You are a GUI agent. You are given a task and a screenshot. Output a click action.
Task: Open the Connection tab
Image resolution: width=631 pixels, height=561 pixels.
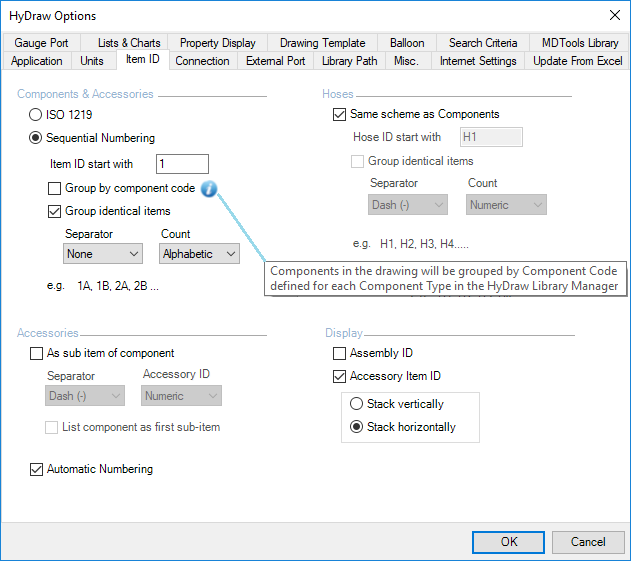pos(202,61)
